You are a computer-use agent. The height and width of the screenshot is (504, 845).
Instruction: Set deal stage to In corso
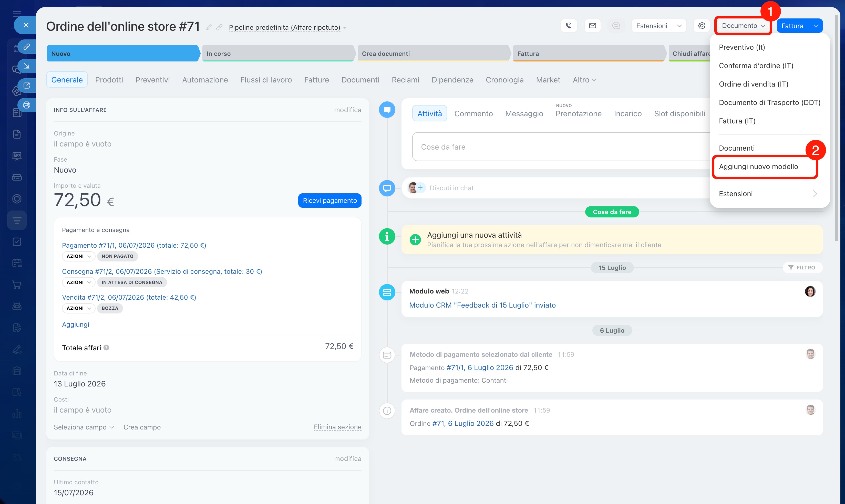[x=279, y=53]
